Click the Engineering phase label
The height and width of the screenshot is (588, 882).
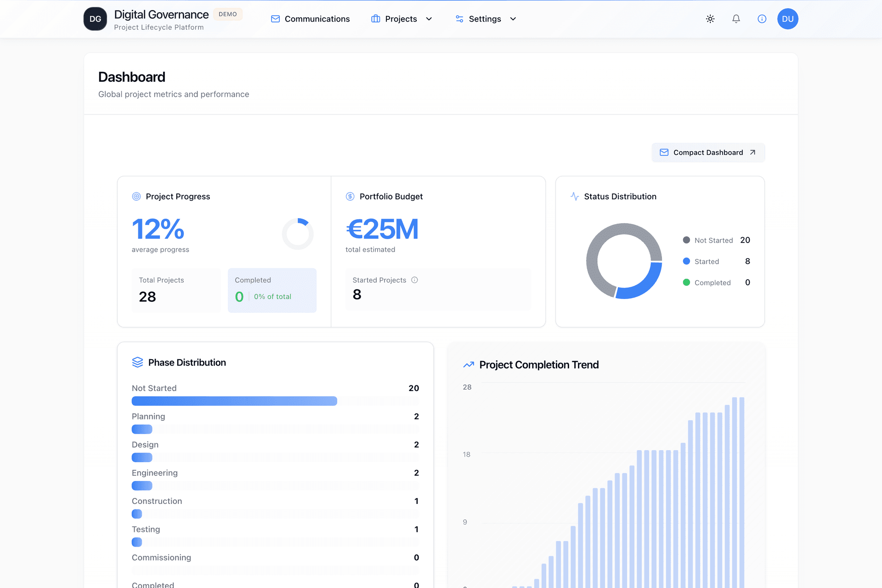coord(155,473)
